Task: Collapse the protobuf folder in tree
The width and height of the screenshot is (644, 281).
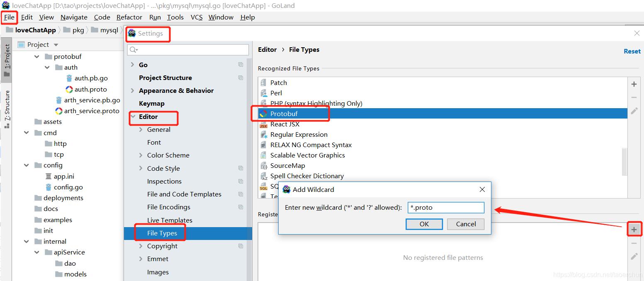Action: point(37,56)
